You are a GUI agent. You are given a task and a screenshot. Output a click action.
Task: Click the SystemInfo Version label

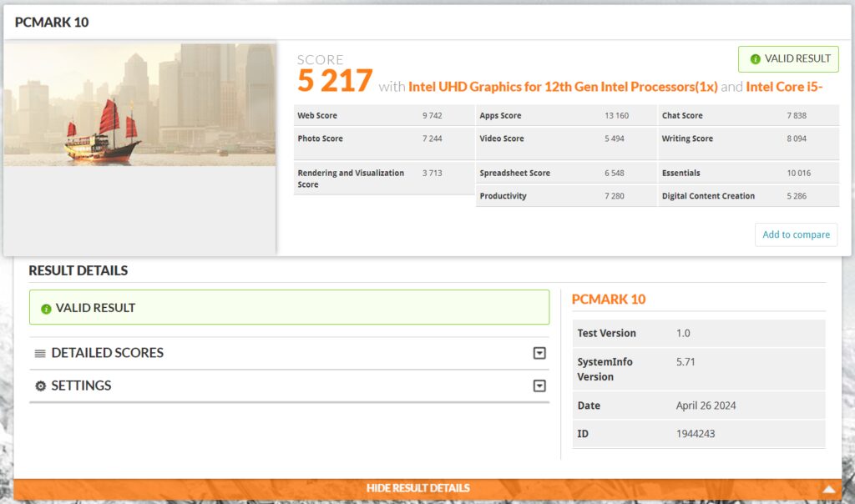[605, 370]
